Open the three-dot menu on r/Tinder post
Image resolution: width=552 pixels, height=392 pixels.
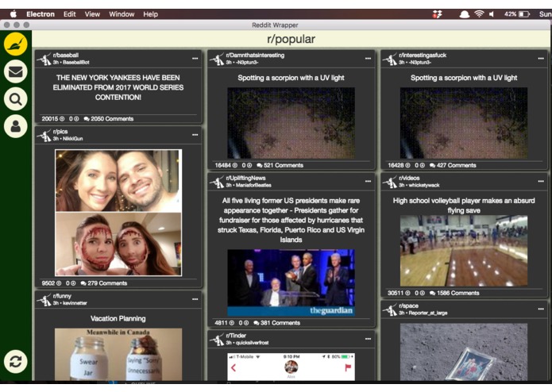pyautogui.click(x=368, y=339)
